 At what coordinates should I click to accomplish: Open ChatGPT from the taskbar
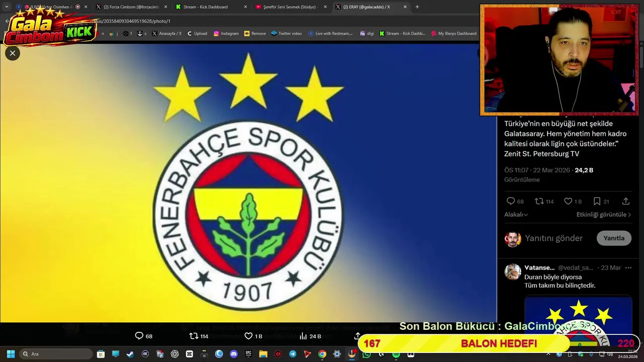[x=175, y=354]
